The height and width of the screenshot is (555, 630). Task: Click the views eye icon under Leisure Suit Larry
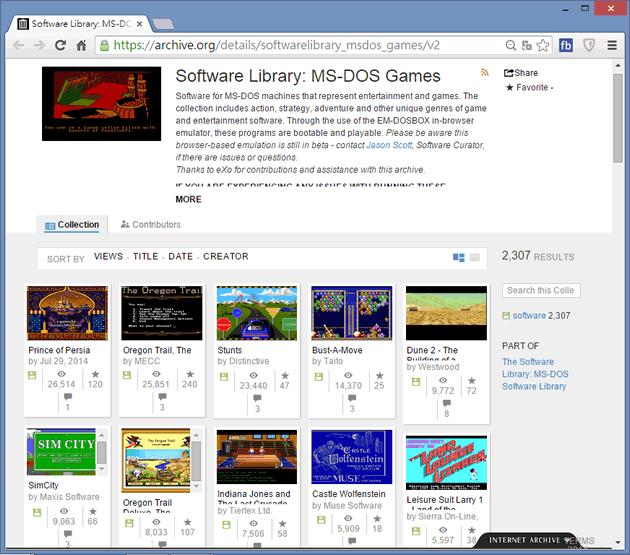tap(443, 530)
